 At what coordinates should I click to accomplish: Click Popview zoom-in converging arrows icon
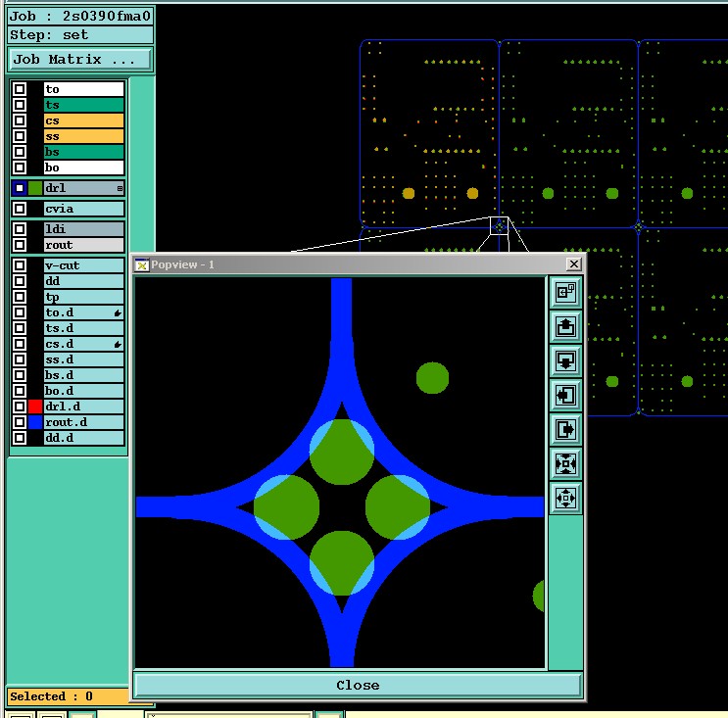(565, 463)
